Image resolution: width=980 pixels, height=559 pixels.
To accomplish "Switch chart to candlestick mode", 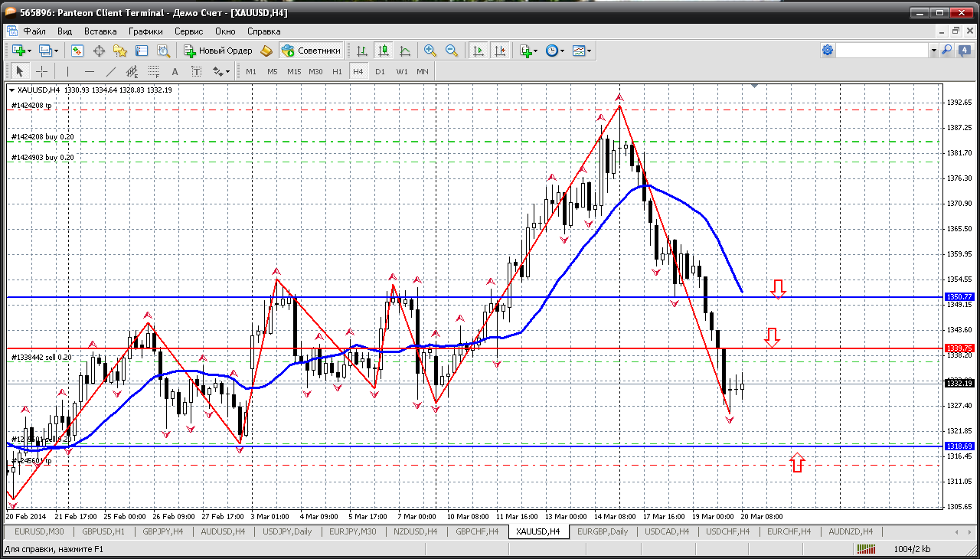I will (383, 51).
